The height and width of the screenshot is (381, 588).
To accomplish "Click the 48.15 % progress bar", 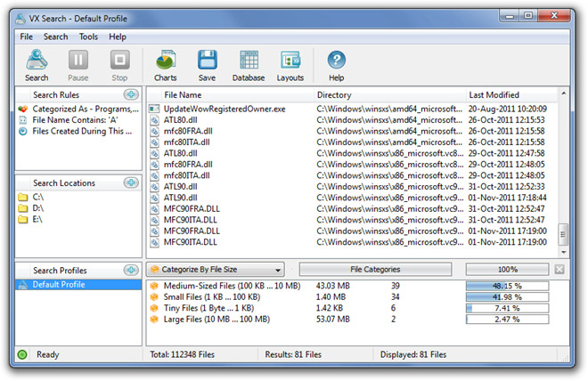I will pyautogui.click(x=508, y=286).
